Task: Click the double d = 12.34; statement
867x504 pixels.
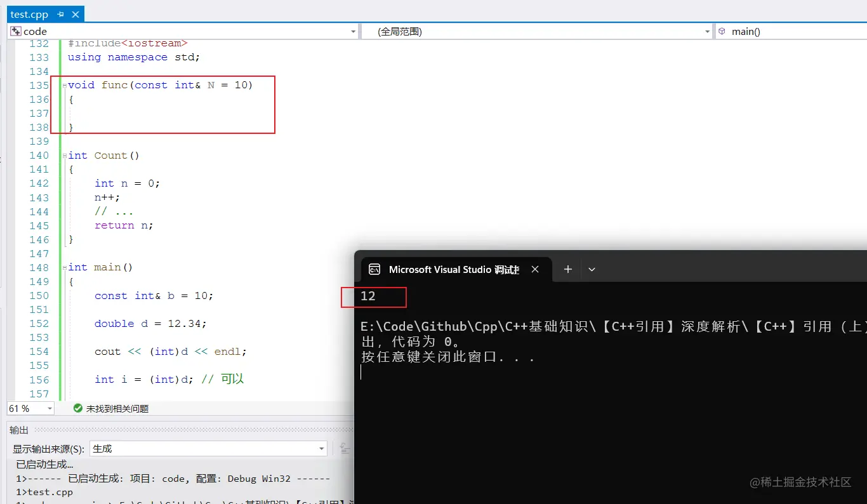Action: pyautogui.click(x=150, y=324)
